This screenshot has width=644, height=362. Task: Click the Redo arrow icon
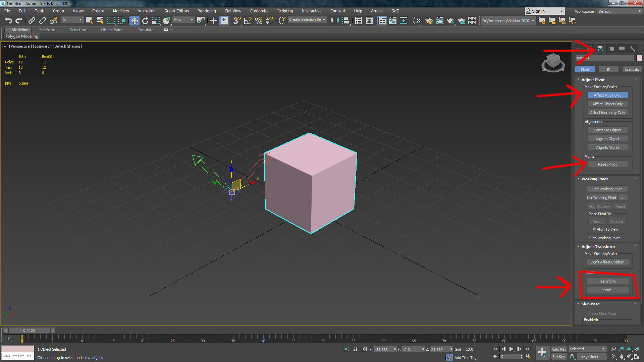[x=19, y=20]
